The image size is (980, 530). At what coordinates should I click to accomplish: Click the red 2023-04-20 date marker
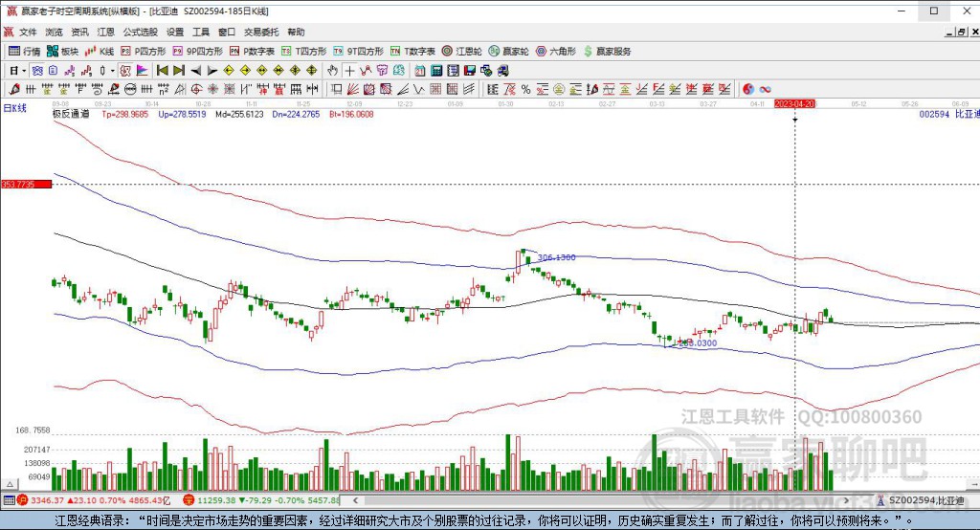pos(794,102)
